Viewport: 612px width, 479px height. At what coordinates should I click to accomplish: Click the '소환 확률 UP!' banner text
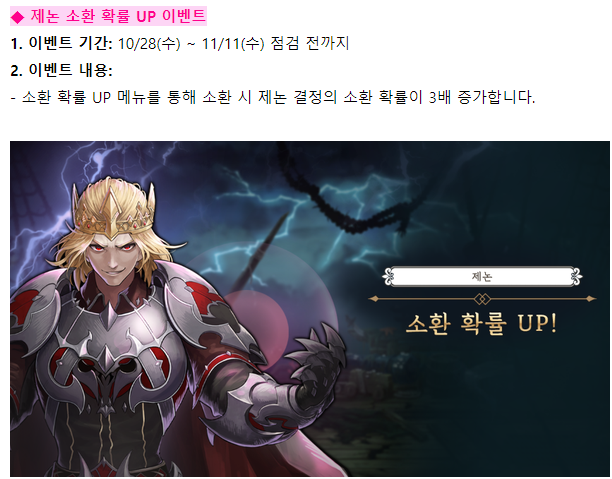[x=481, y=324]
